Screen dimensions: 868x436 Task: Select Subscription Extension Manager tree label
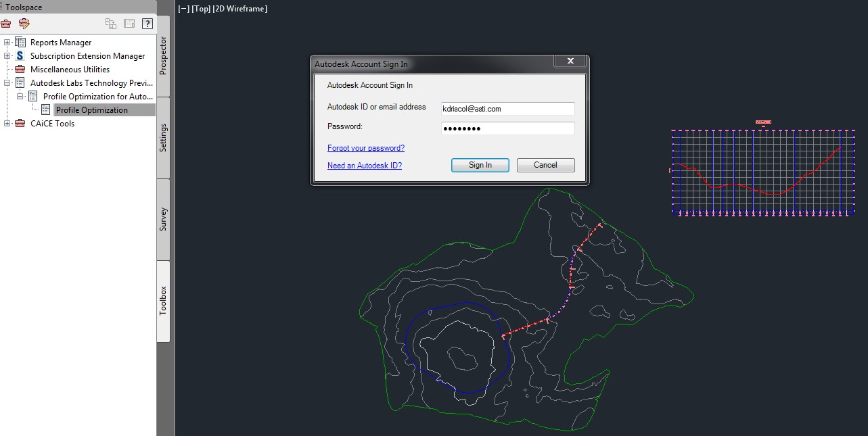pos(87,56)
